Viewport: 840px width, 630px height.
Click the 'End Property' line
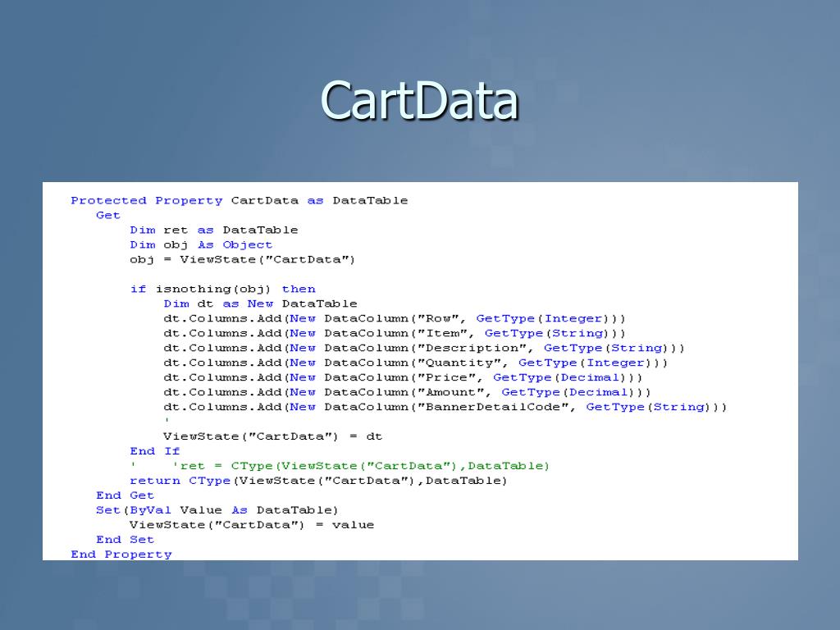[x=121, y=554]
